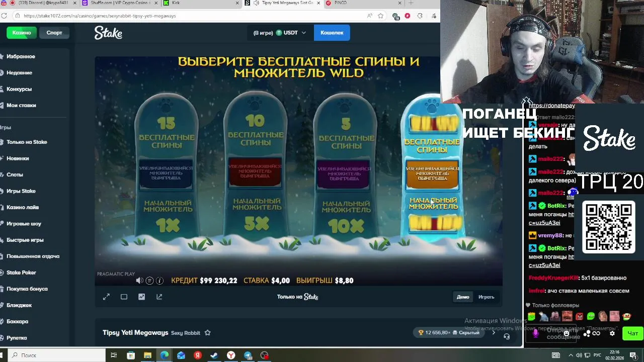
Task: Switch to Demo mode
Action: tap(463, 297)
